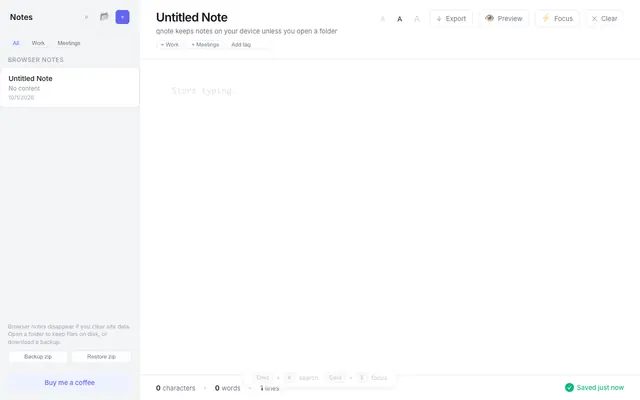Create a new note with purple plus button
Screen dimensions: 640x400
(x=122, y=17)
